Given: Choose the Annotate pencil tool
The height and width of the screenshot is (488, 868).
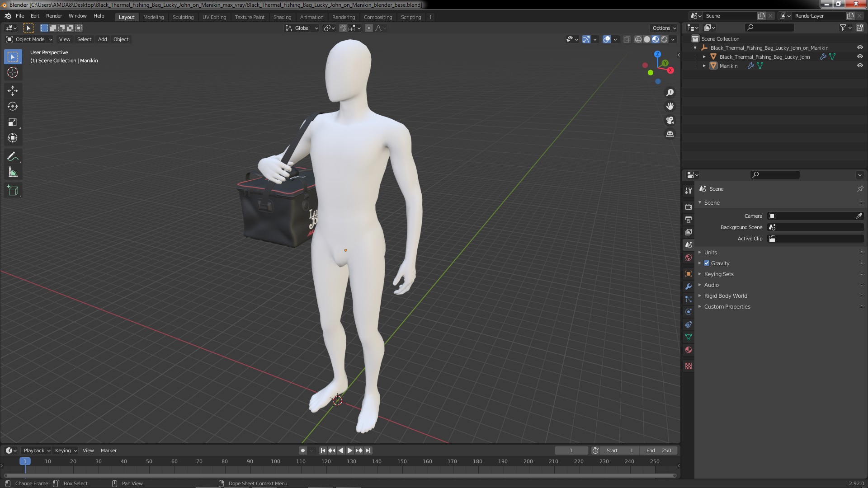Looking at the screenshot, I should tap(13, 156).
